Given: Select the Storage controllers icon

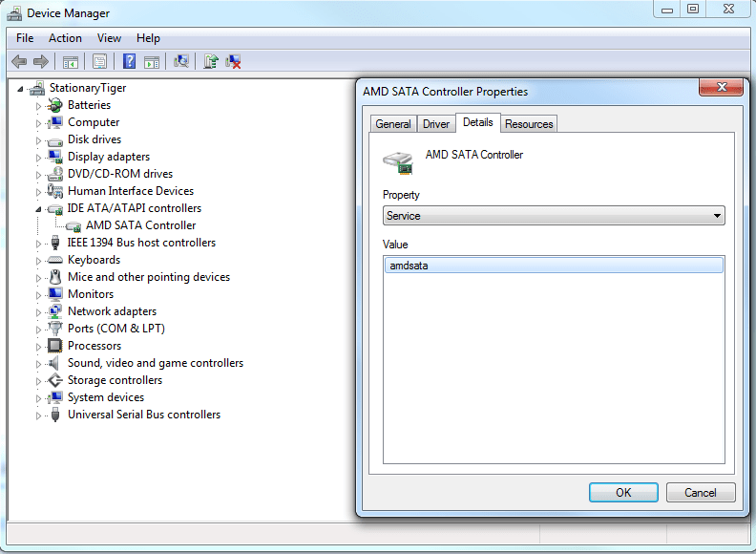Looking at the screenshot, I should 55,380.
